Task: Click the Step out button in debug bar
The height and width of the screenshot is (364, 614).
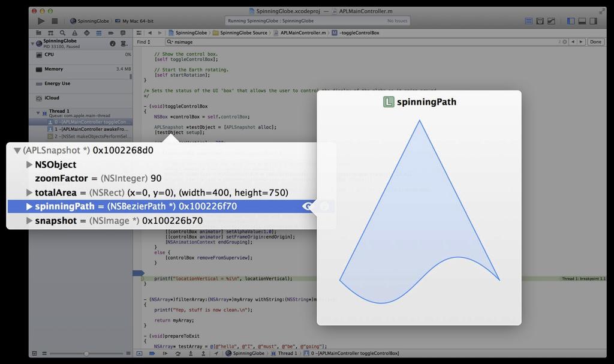Action: [x=203, y=353]
